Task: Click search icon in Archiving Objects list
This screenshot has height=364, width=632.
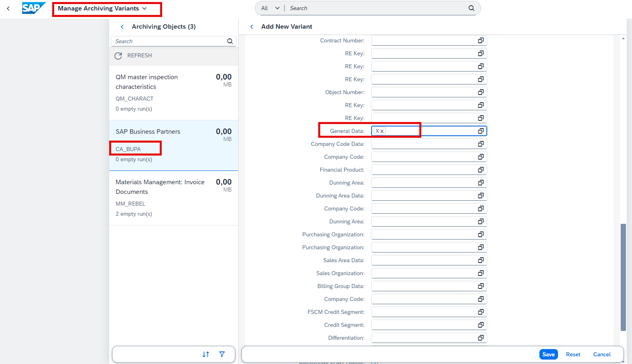Action: pos(230,41)
